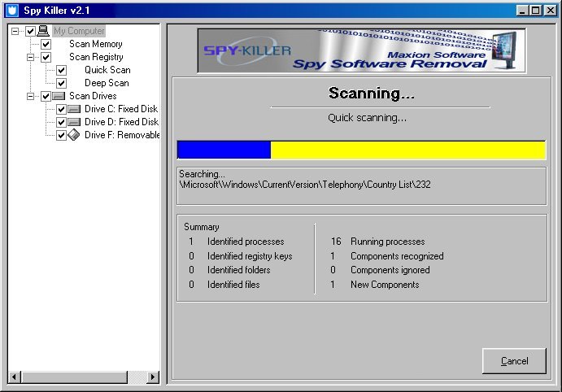The image size is (562, 392).
Task: Click the Scanning... heading
Action: pyautogui.click(x=372, y=94)
